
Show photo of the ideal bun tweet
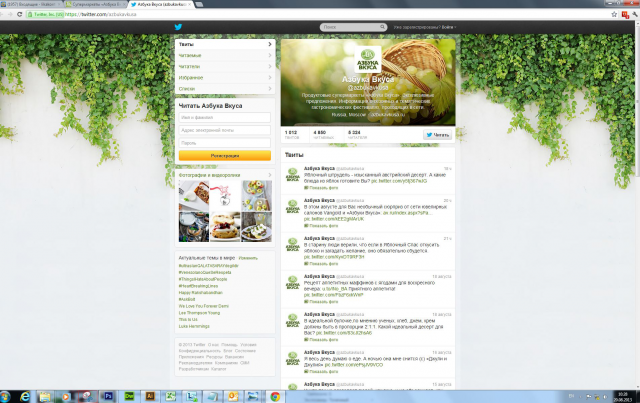coord(321,340)
